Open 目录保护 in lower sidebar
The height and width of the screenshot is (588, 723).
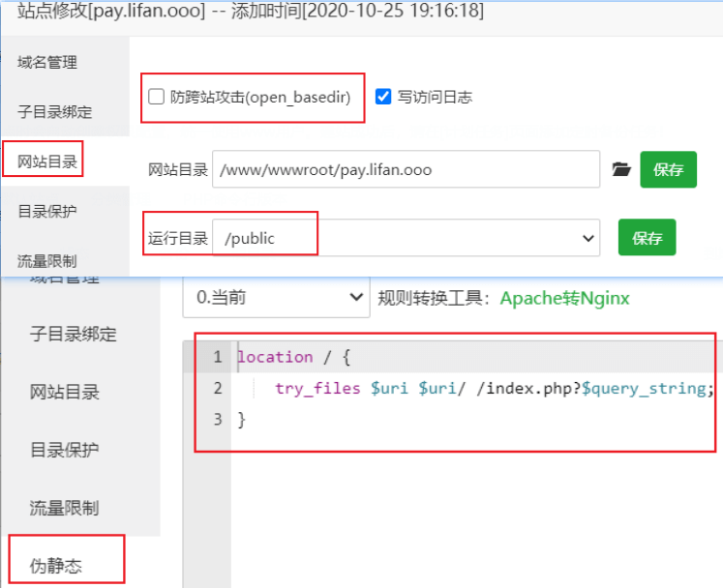64,451
